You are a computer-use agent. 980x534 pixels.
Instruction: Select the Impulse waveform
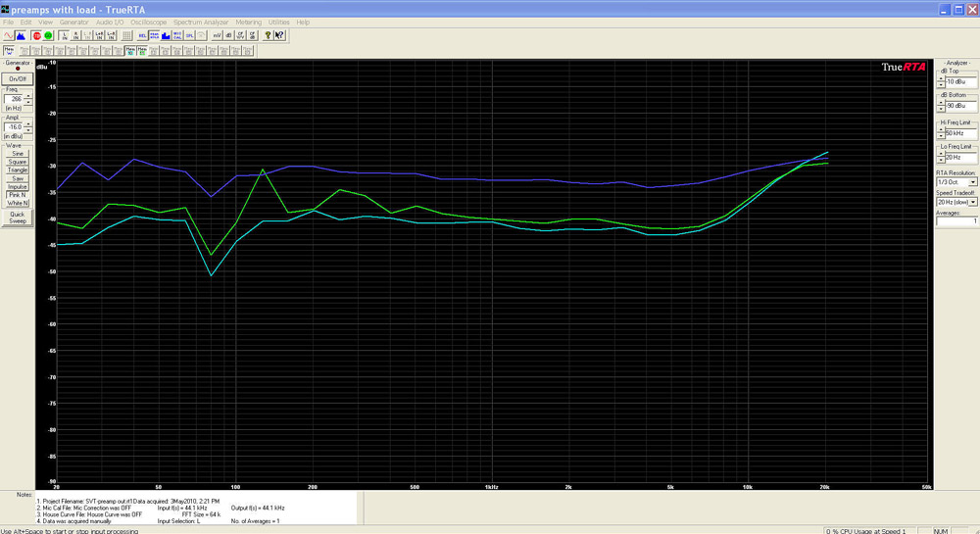tap(18, 187)
